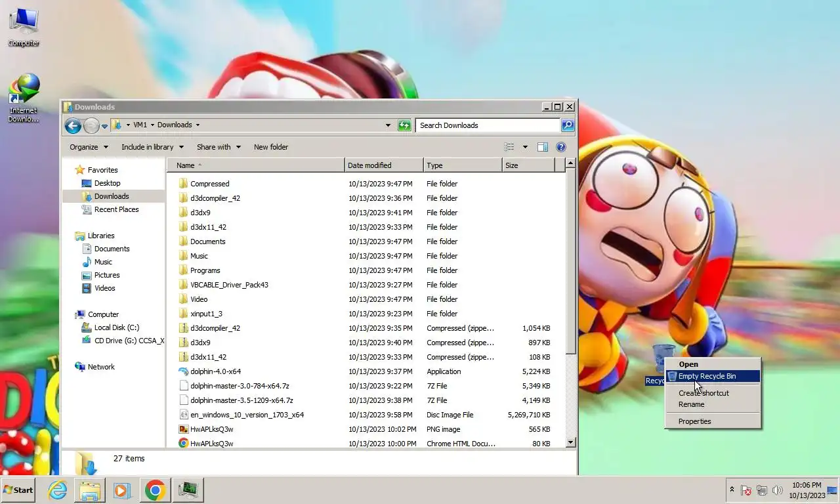
Task: Expand the Downloads breadcrumb arrow
Action: click(x=198, y=125)
